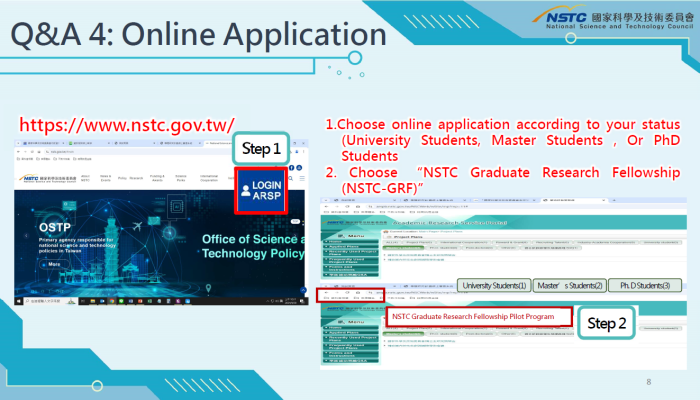Select Applied Plans in the lower portal Menu
Viewport: 700px width, 400px height.
(x=351, y=333)
